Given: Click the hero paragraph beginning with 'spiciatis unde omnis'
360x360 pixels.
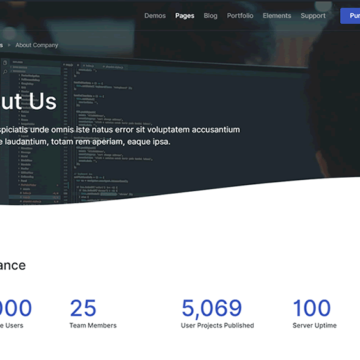Looking at the screenshot, I should [x=120, y=135].
